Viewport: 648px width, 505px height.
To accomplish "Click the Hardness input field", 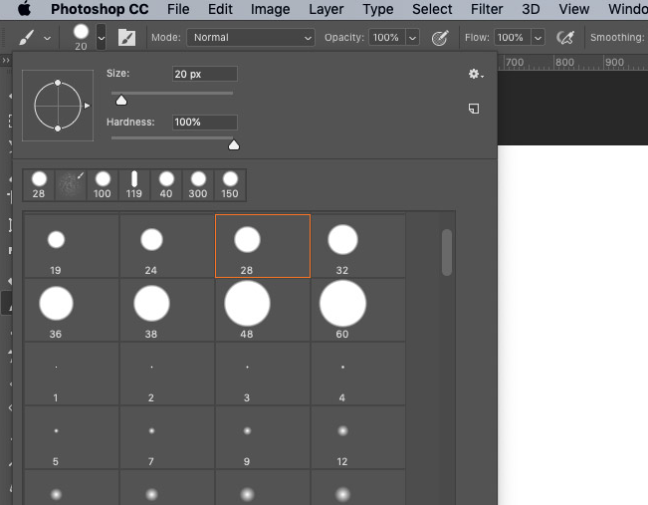I will [x=205, y=122].
